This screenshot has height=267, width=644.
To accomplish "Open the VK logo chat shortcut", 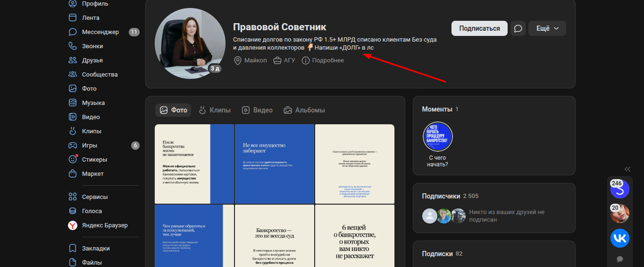I will click(620, 238).
